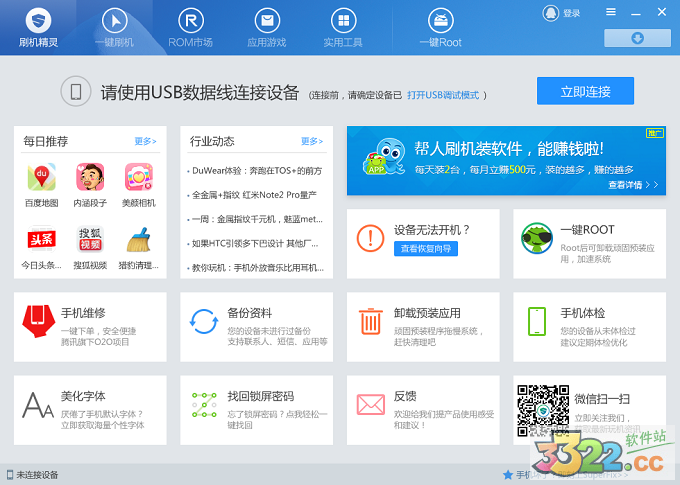The image size is (680, 485).
Task: Click the 备份资料 sync arrows icon
Action: [x=204, y=321]
